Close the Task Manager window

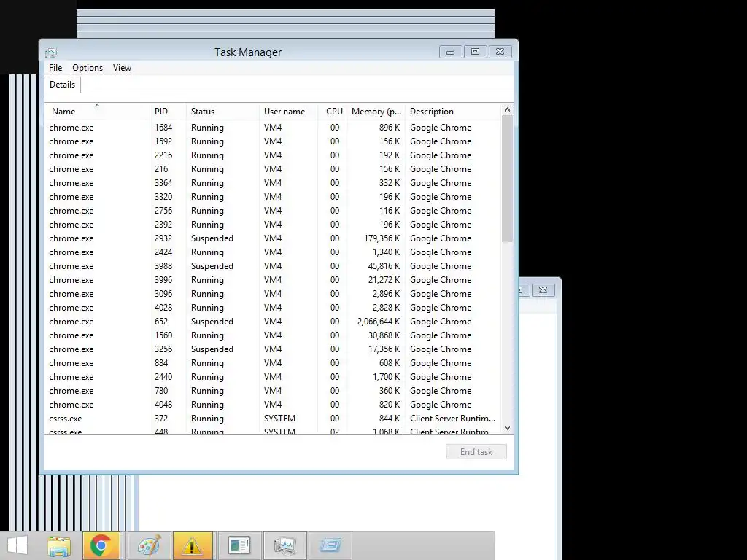(500, 52)
